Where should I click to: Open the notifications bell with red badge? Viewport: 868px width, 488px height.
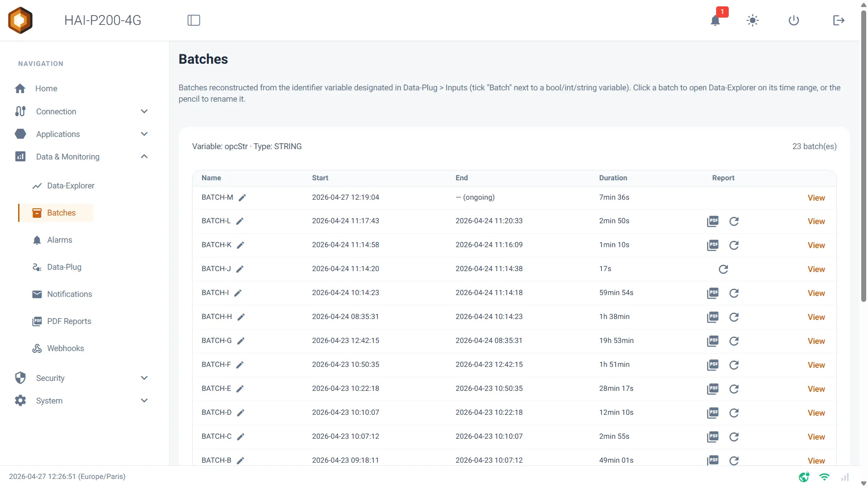coord(715,20)
